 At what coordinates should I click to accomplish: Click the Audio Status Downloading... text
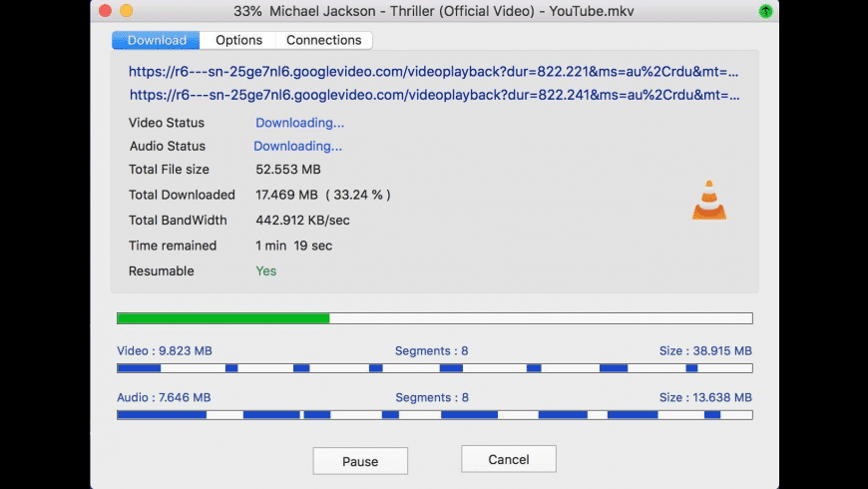pos(298,147)
